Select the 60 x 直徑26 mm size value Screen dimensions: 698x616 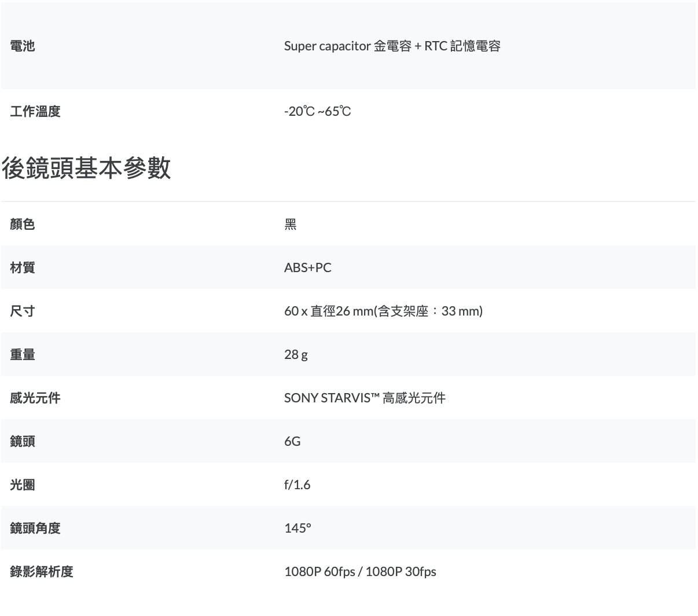(383, 311)
